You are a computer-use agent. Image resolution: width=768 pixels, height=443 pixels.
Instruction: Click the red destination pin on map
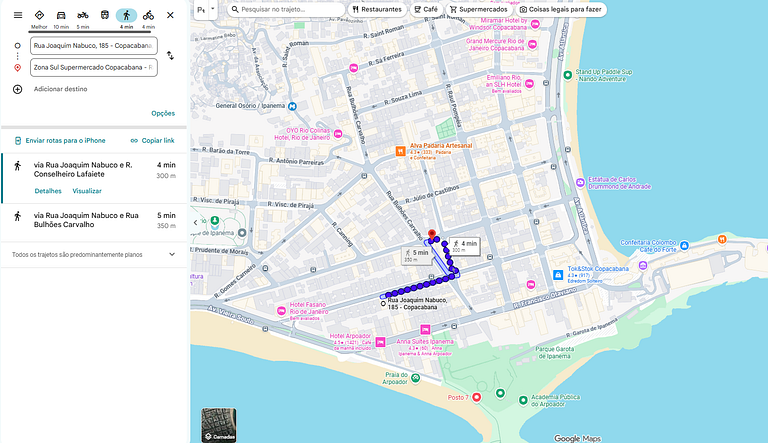pos(432,235)
